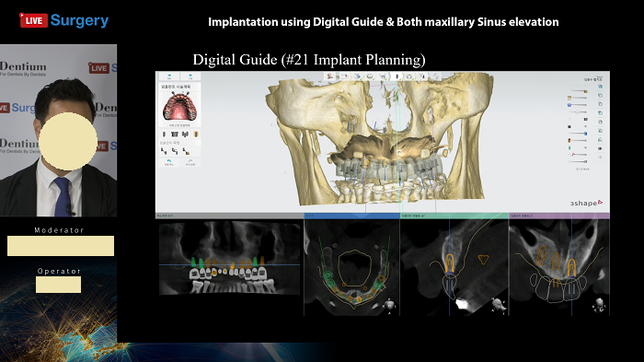
Task: Click the top blue cube view icon on right panel
Action: pyautogui.click(x=600, y=87)
